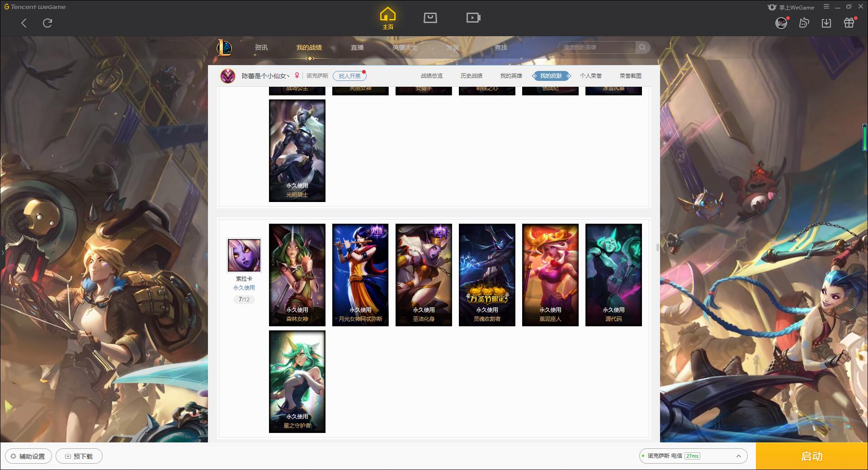Open the user avatar profile icon

[781, 23]
